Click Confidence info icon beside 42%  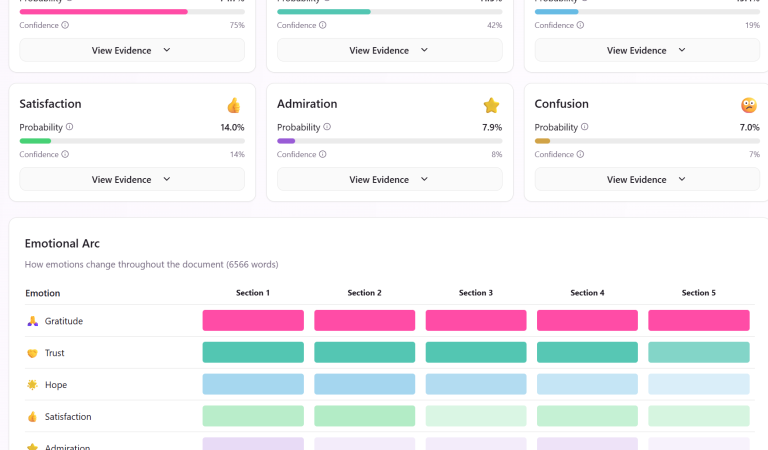323,25
